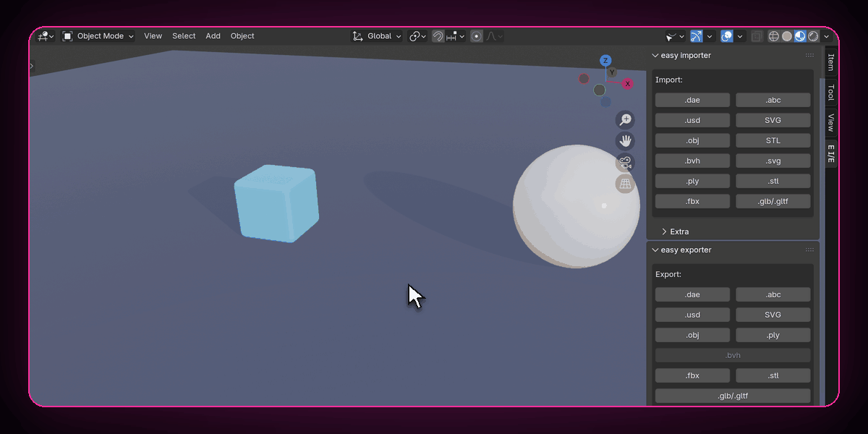Viewport: 868px width, 434px height.
Task: Select material preview viewport shading
Action: pos(800,36)
